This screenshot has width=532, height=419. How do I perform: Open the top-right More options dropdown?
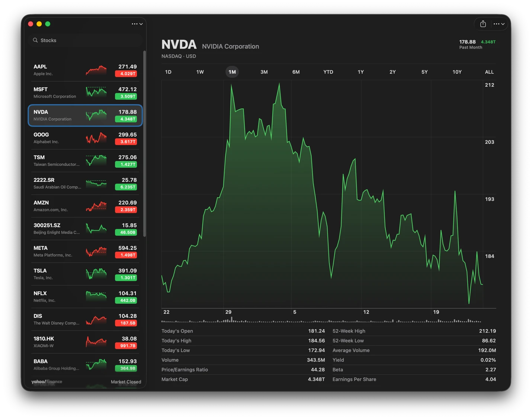pos(499,24)
